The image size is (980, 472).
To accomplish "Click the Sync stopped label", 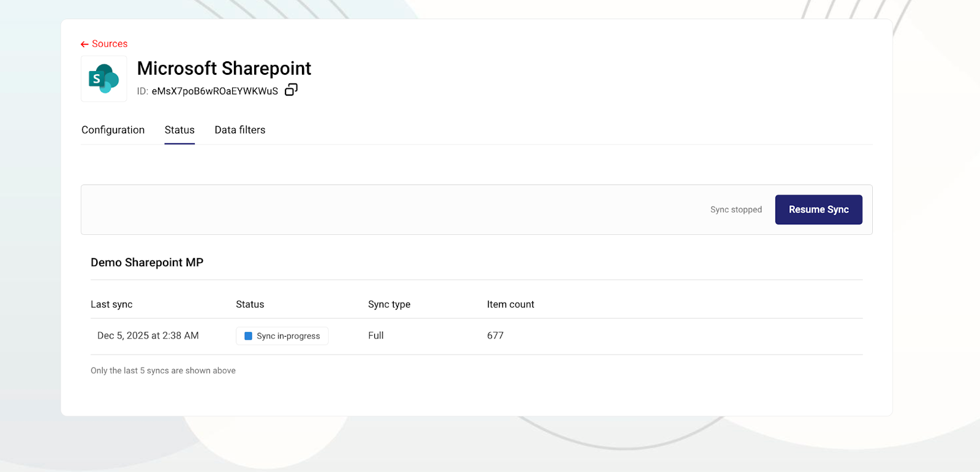I will pos(736,210).
